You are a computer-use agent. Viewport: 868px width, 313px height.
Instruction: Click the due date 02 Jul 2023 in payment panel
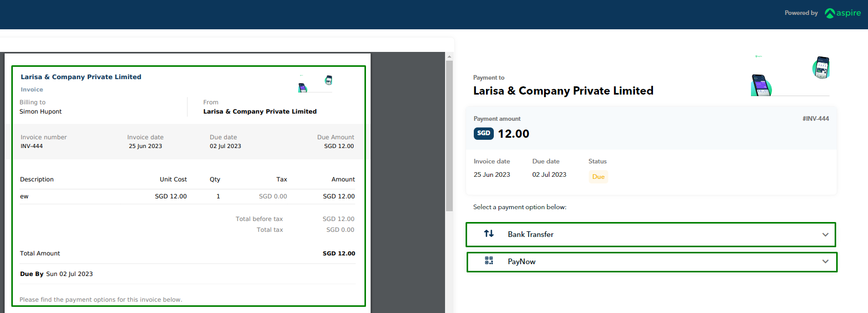[549, 175]
